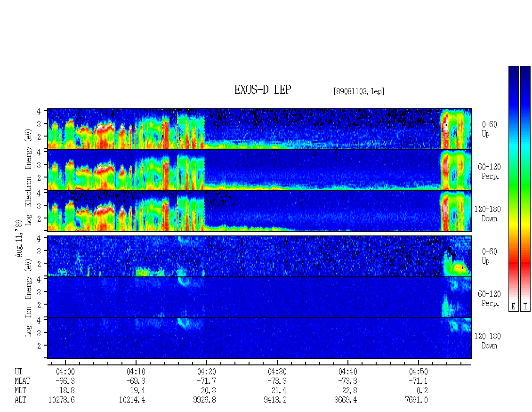Select the 04:50 time tick label

(419, 372)
